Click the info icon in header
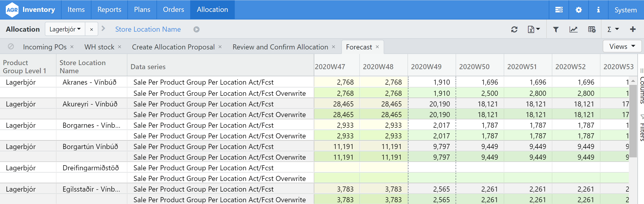Screen dimensions: 644x204 pyautogui.click(x=598, y=10)
